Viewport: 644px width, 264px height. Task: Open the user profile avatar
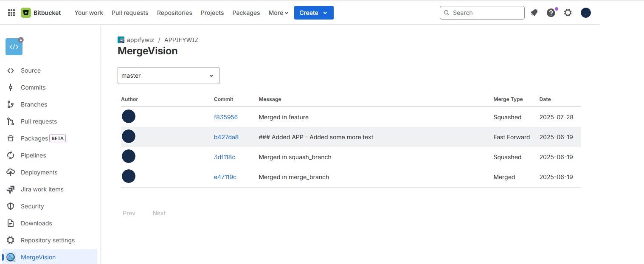(586, 13)
